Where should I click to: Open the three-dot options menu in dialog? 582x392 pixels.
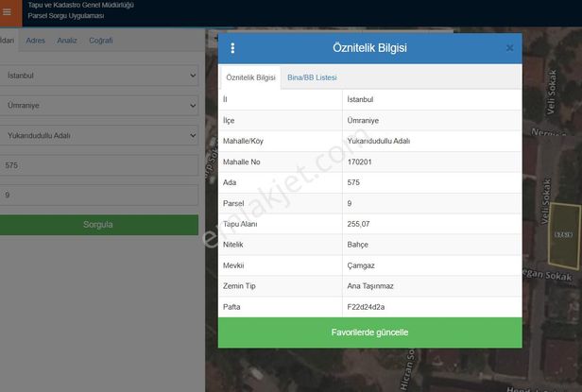(x=233, y=48)
